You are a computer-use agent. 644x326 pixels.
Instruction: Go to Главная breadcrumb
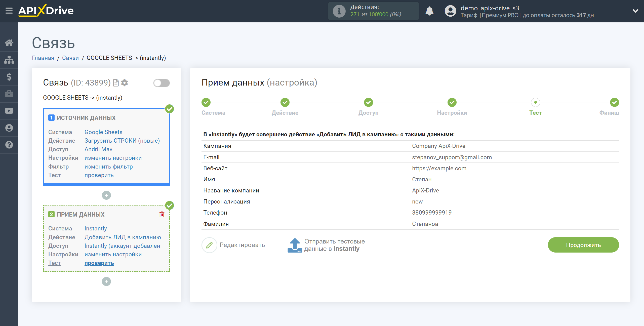pyautogui.click(x=43, y=58)
